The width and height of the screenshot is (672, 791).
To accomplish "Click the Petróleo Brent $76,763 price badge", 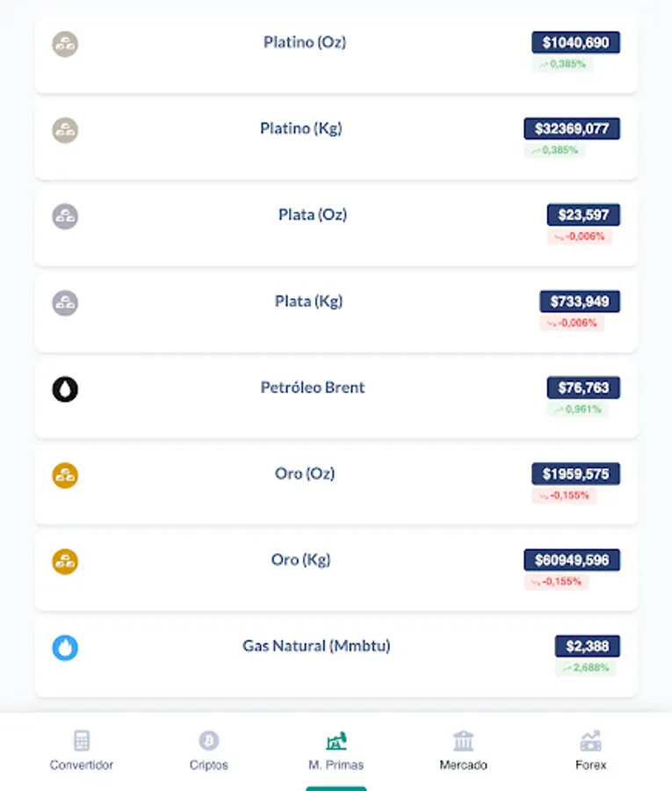I will [x=583, y=388].
